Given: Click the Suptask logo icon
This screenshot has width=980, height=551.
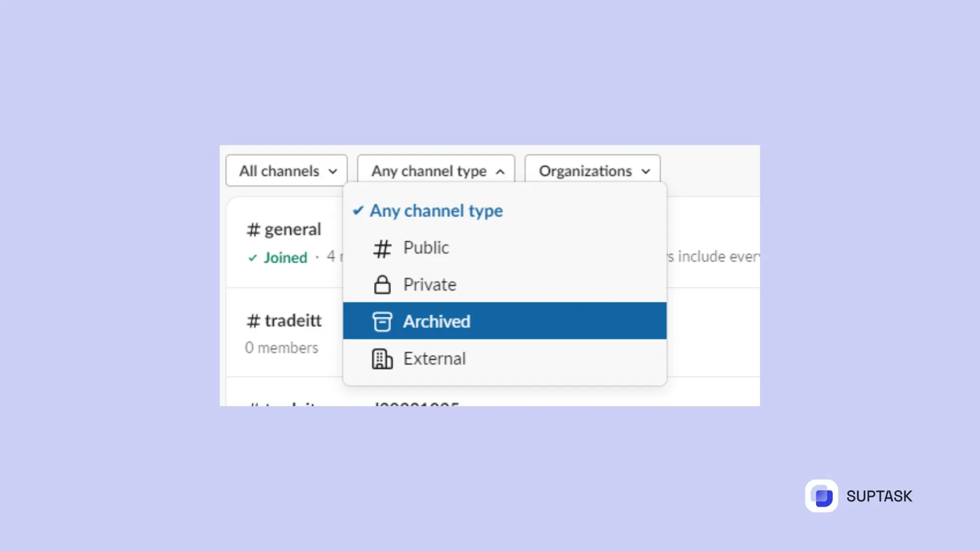Looking at the screenshot, I should [821, 495].
